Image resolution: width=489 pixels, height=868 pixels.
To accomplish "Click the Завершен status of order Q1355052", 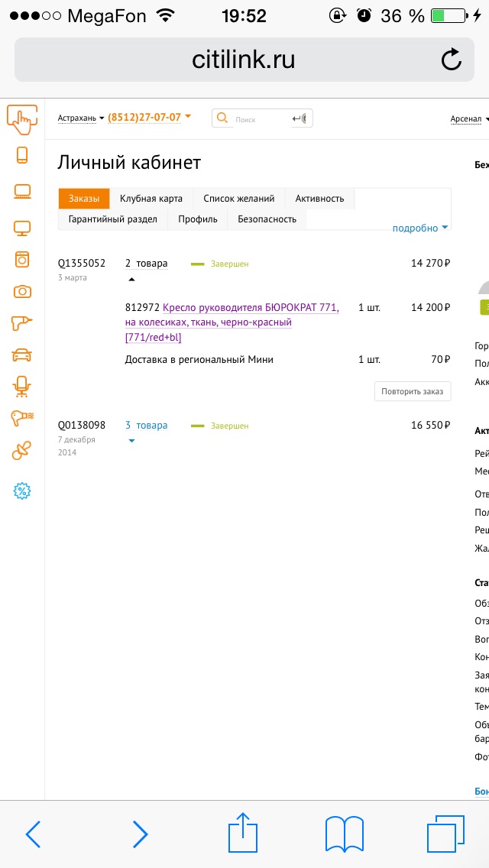I will 229,264.
